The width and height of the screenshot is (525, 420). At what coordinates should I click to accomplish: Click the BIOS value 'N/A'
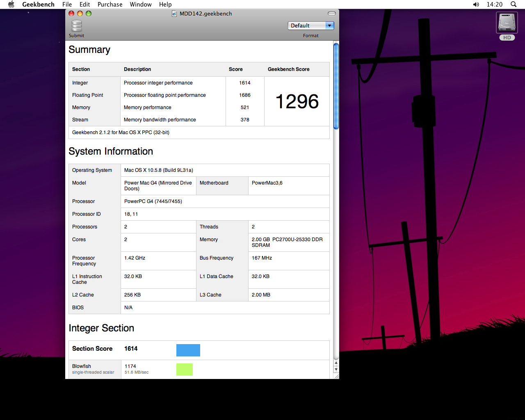(128, 308)
